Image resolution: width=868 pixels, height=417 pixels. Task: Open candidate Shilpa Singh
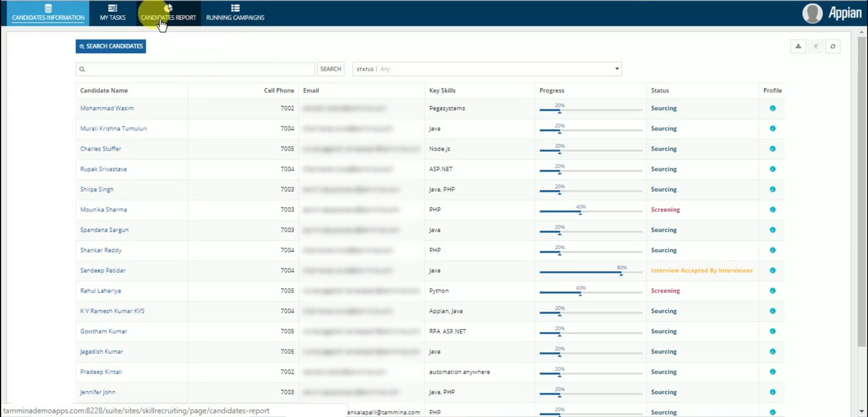(x=97, y=189)
